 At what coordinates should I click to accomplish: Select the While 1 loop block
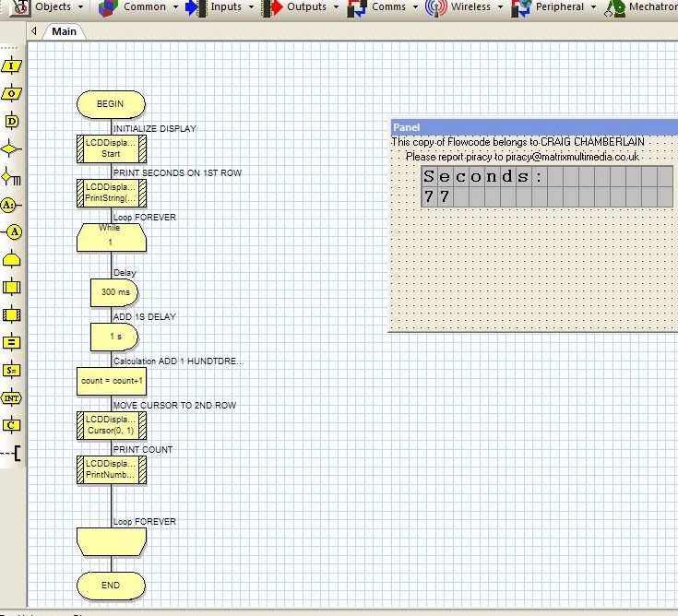(x=112, y=237)
